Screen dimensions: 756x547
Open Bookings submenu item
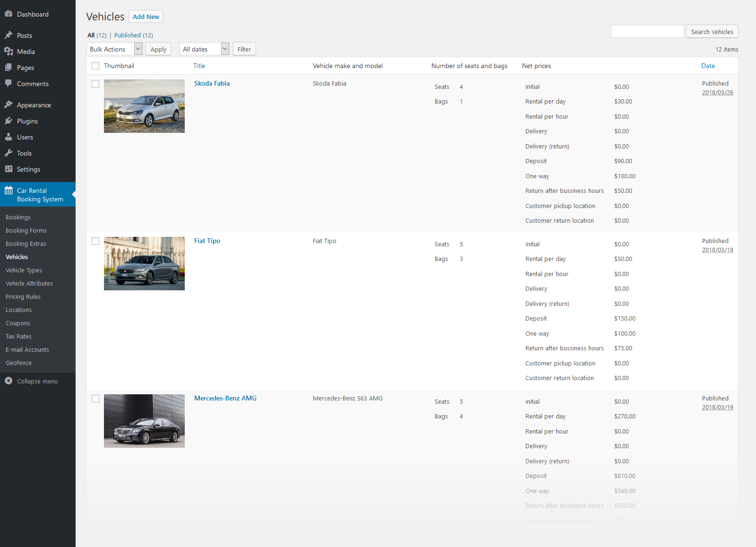18,217
